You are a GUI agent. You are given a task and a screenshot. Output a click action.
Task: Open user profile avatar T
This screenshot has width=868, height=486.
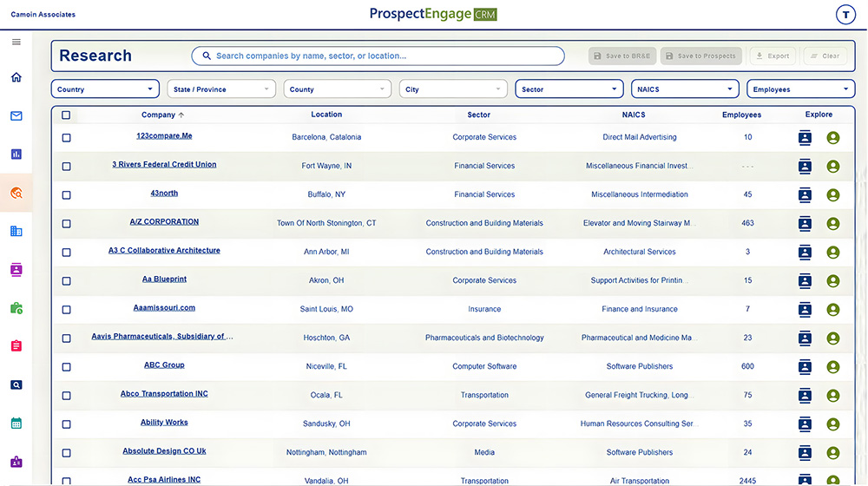(x=845, y=15)
